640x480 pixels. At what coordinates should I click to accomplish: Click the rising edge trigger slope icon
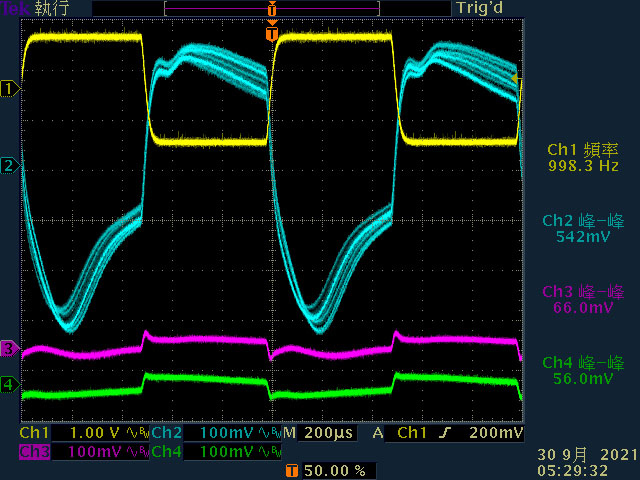tap(445, 433)
